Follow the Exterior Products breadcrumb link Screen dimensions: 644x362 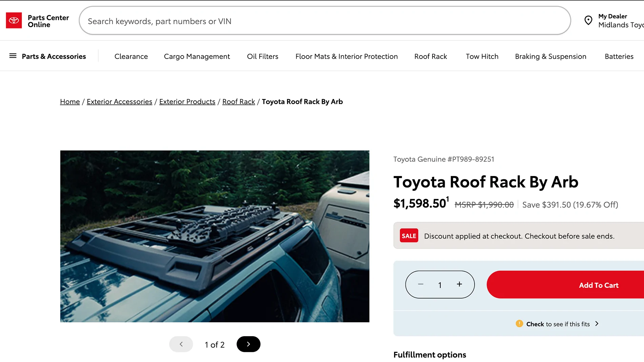tap(187, 101)
